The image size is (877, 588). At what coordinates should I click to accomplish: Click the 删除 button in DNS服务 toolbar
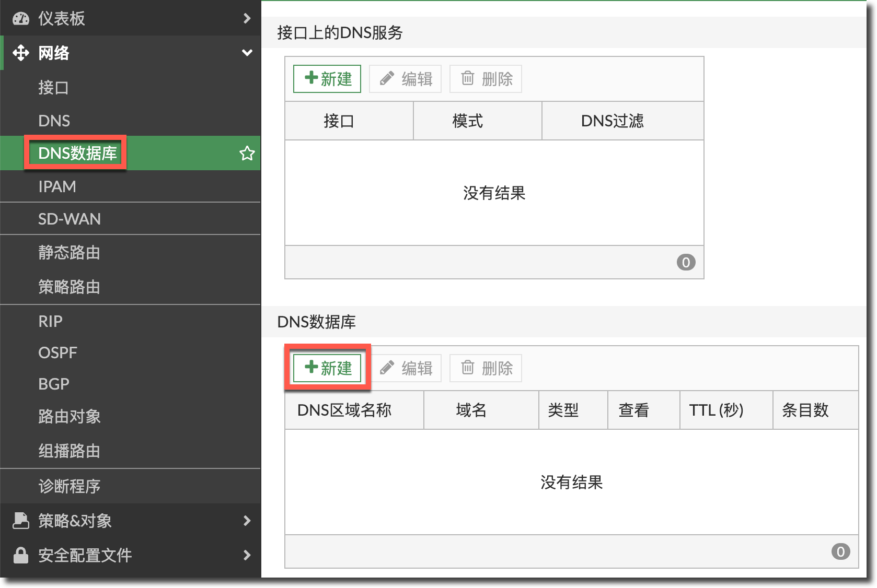point(486,79)
